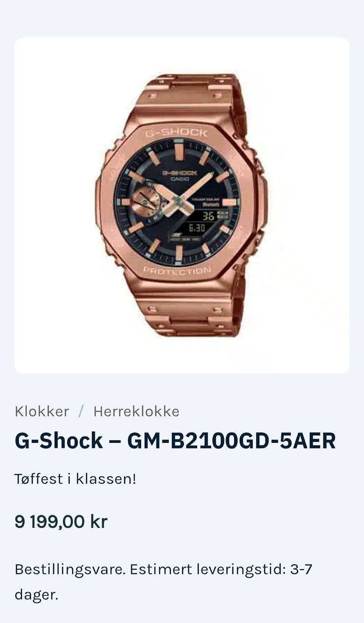This screenshot has width=364, height=623.
Task: Click the Tøffest i klassen! tagline
Action: pos(75,479)
